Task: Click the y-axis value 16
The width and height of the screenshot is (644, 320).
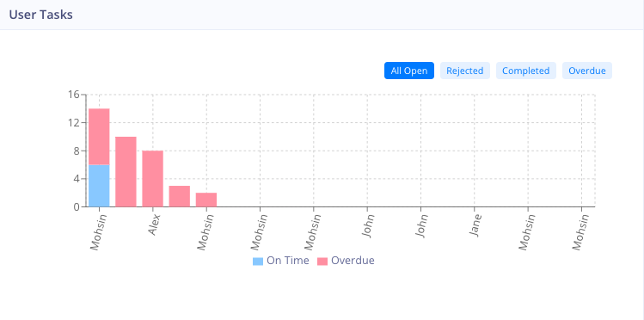Action: click(x=74, y=95)
